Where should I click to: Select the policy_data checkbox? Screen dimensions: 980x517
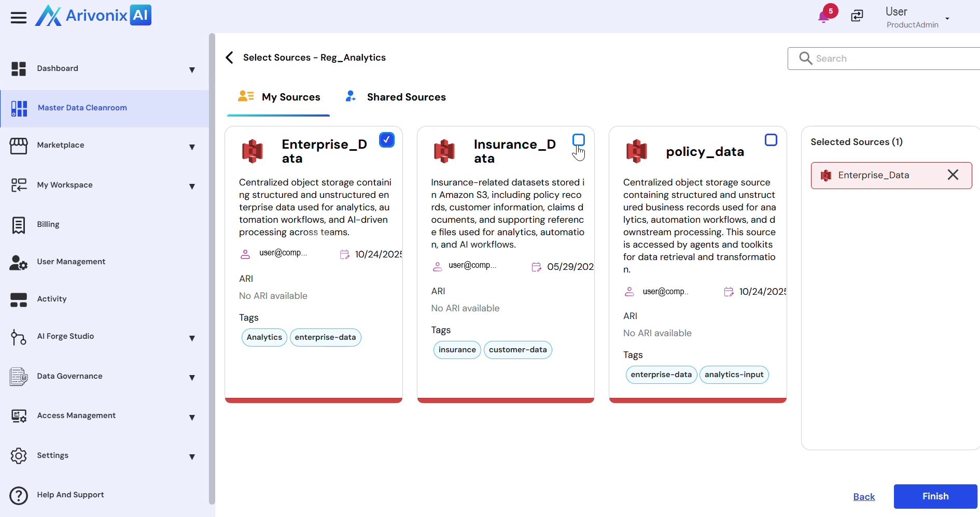[x=771, y=140]
